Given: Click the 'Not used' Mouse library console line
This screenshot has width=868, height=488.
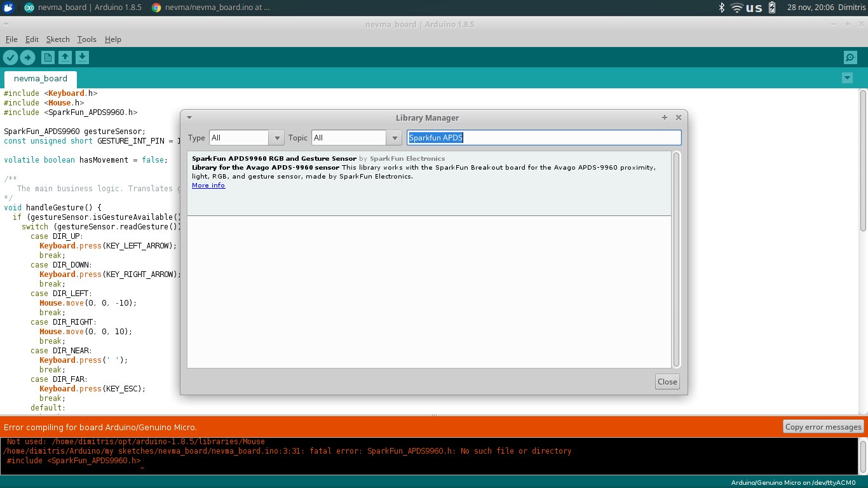Looking at the screenshot, I should [136, 442].
